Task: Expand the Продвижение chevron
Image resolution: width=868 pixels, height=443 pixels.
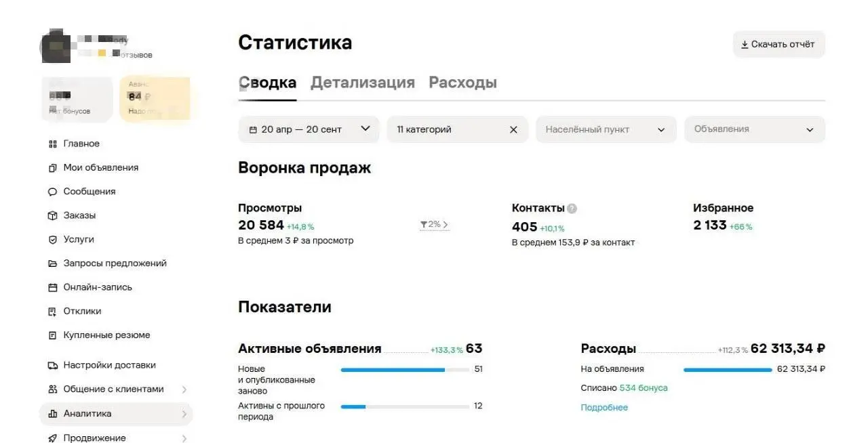Action: click(184, 438)
